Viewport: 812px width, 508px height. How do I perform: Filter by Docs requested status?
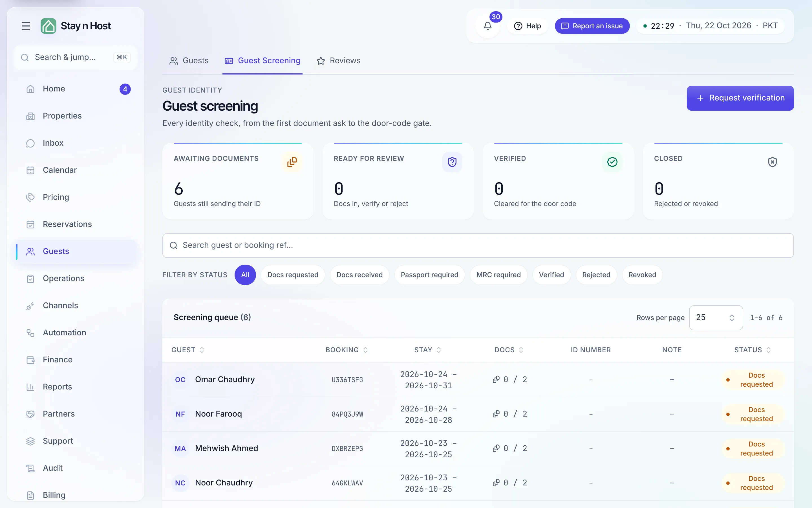[x=293, y=275]
